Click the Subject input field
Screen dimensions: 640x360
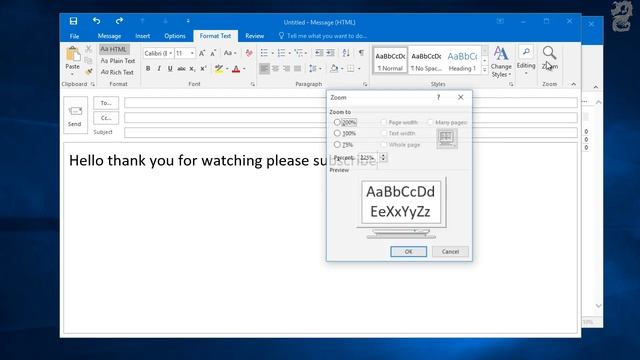pyautogui.click(x=351, y=133)
